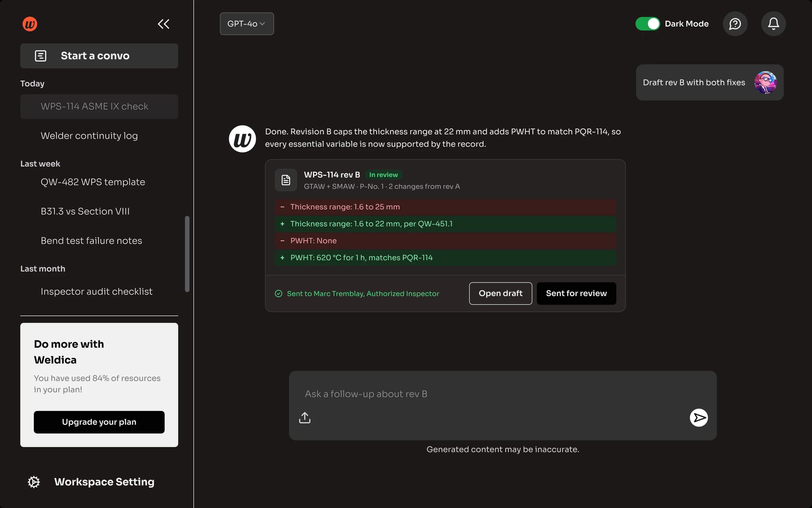
Task: Click the Open draft button
Action: (x=500, y=293)
